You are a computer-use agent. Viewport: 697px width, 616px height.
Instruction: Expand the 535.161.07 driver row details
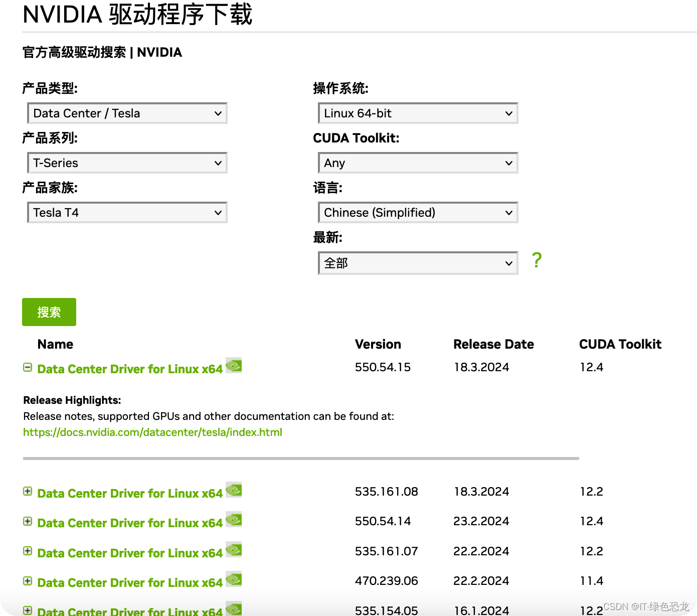pyautogui.click(x=28, y=551)
